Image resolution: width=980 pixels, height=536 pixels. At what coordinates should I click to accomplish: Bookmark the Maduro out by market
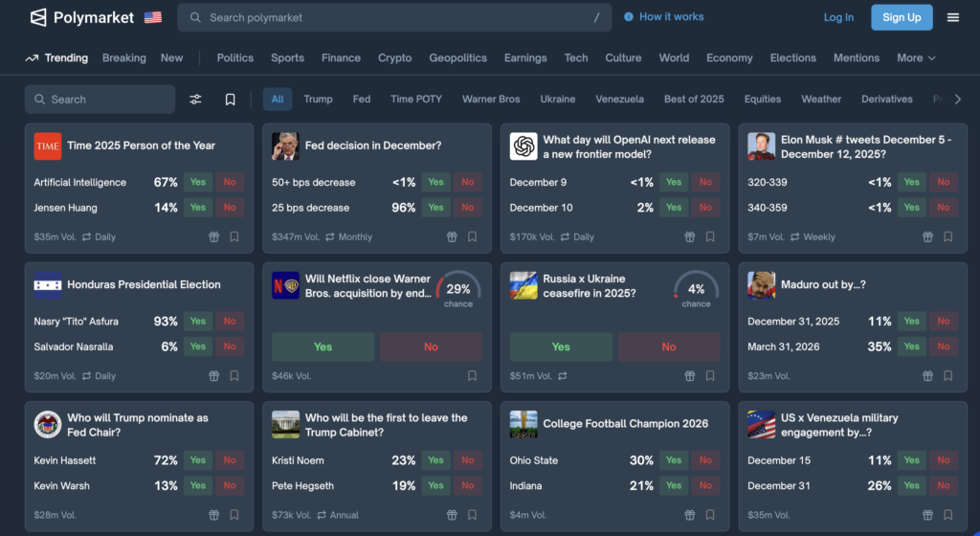948,376
